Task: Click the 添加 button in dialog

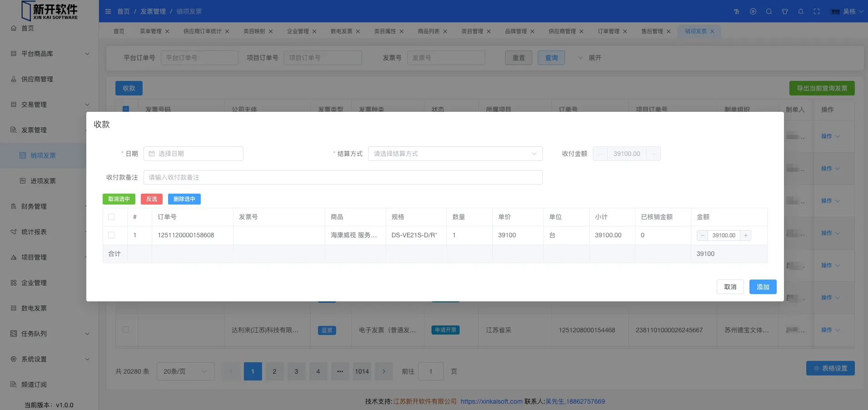Action: click(x=763, y=287)
